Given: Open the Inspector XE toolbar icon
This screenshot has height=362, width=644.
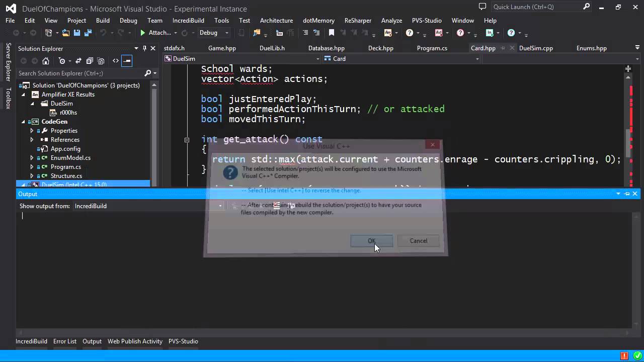Looking at the screenshot, I should coord(490,33).
